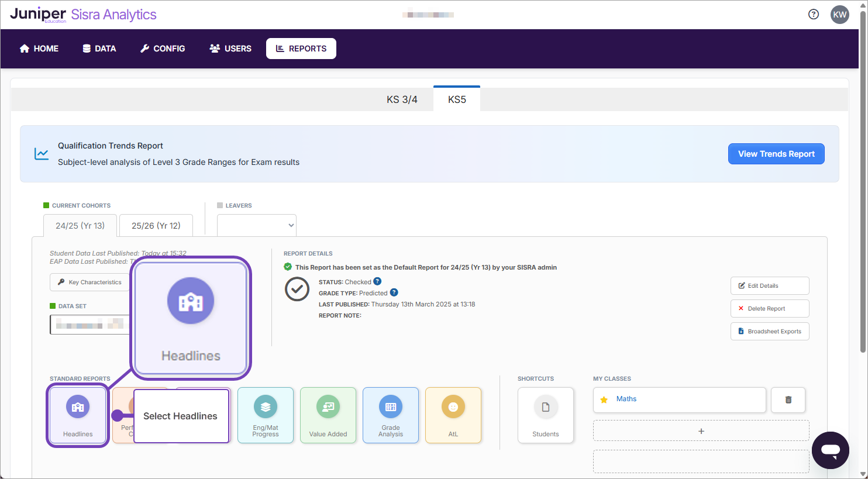Open the DATA menu in navigation bar
The image size is (868, 479).
point(99,49)
